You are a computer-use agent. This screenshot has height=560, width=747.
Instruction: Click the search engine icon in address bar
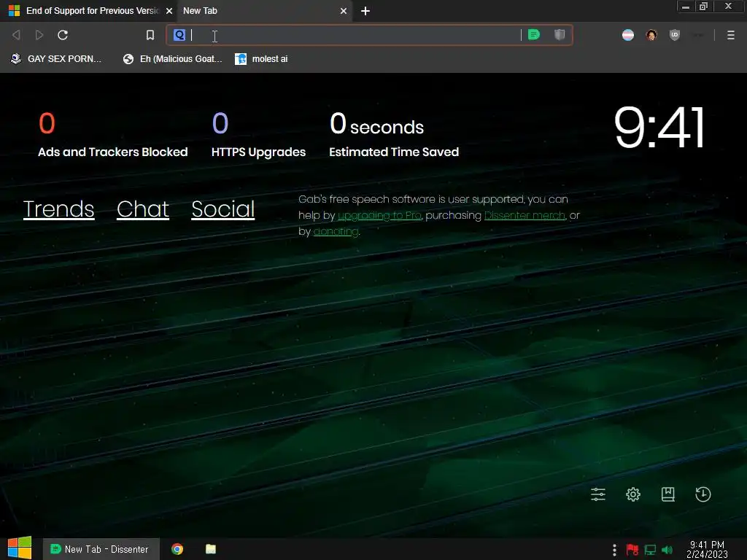pos(179,35)
